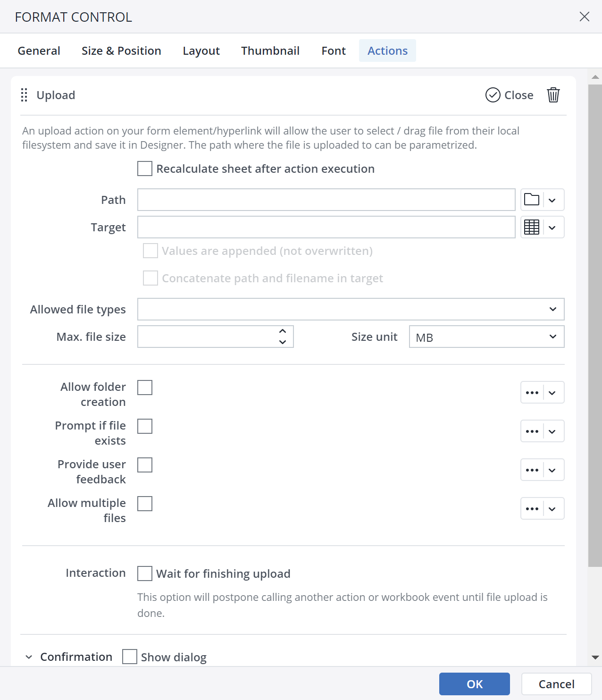Click the scrollbar up arrow

(595, 76)
